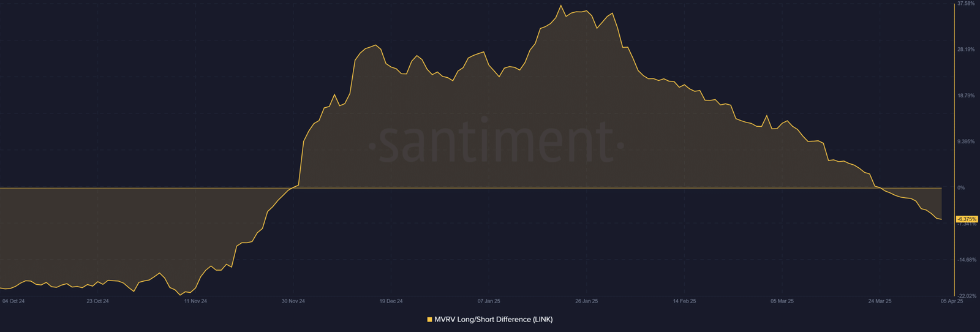Viewport: 980px width, 332px height.
Task: Click the 24 Mar 25 axis date
Action: [880, 301]
